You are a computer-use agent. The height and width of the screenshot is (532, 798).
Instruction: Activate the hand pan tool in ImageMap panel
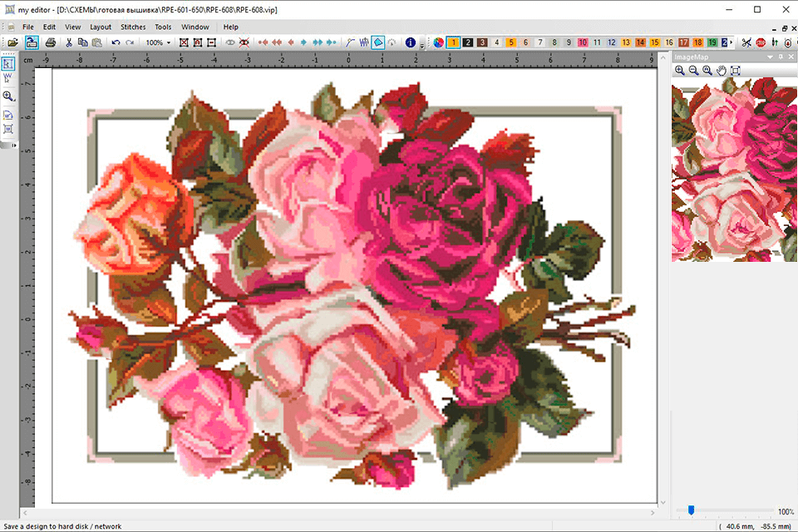tap(722, 70)
